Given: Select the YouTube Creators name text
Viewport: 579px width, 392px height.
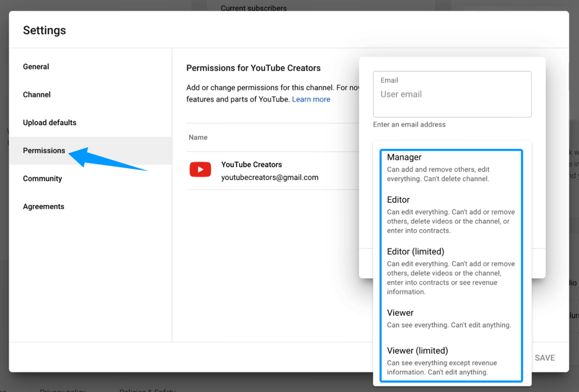Looking at the screenshot, I should [252, 165].
